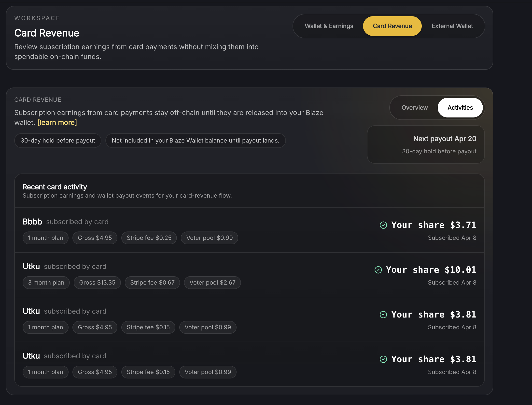The image size is (532, 405).
Task: Click the Gross $13.35 chip
Action: click(x=97, y=283)
